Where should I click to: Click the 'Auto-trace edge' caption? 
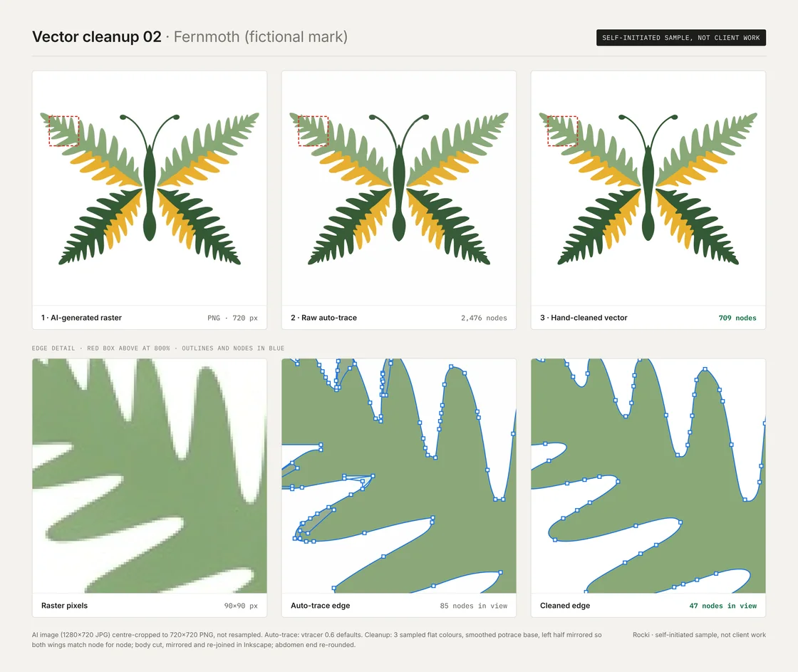click(x=320, y=605)
